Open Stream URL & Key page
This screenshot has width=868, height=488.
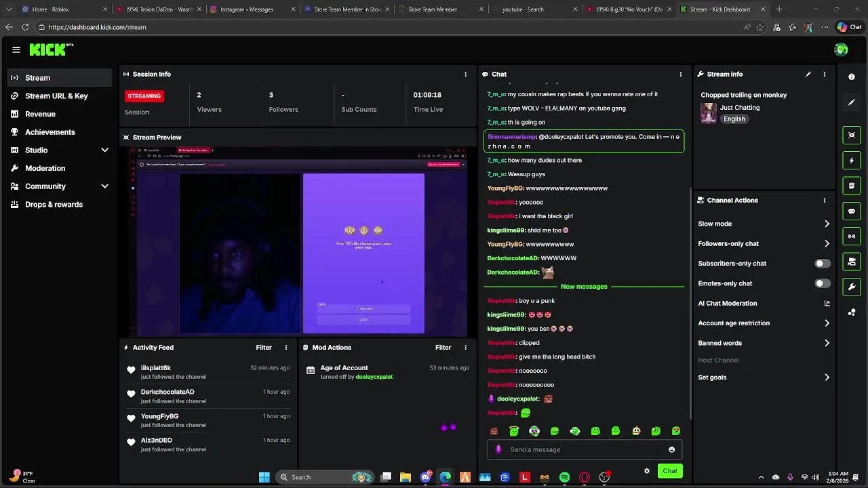coord(60,96)
